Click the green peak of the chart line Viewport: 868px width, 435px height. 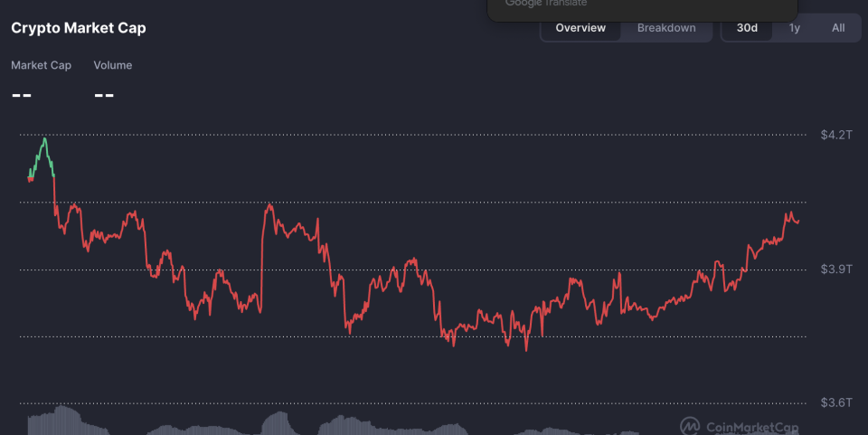coord(44,140)
